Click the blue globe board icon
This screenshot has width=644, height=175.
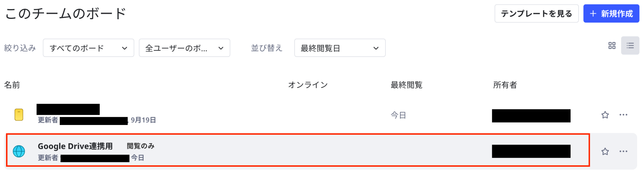(x=19, y=151)
